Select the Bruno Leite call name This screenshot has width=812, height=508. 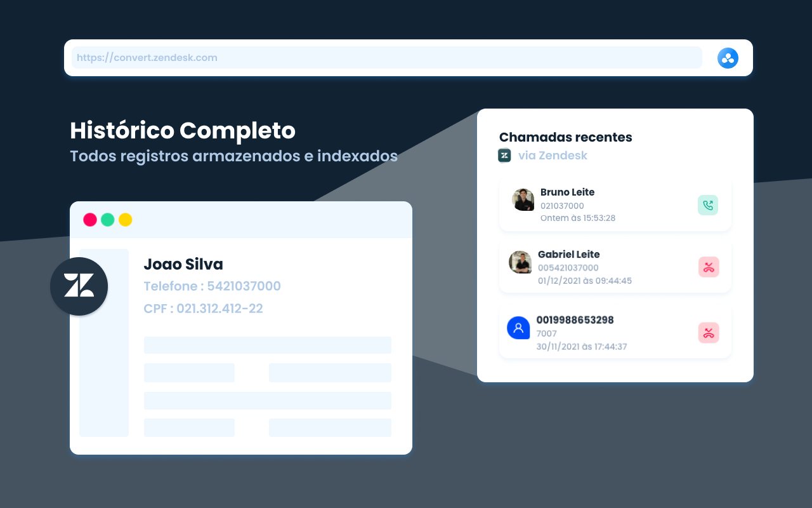(567, 192)
